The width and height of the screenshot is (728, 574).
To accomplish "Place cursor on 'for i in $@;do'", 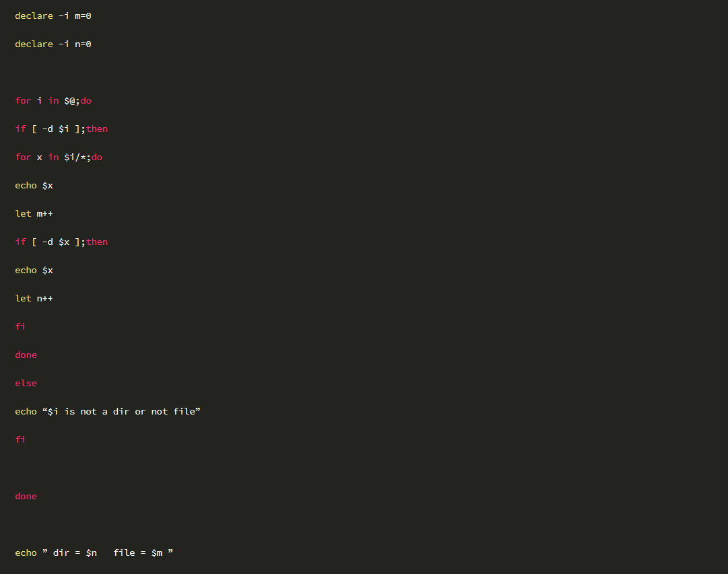I will tap(53, 101).
